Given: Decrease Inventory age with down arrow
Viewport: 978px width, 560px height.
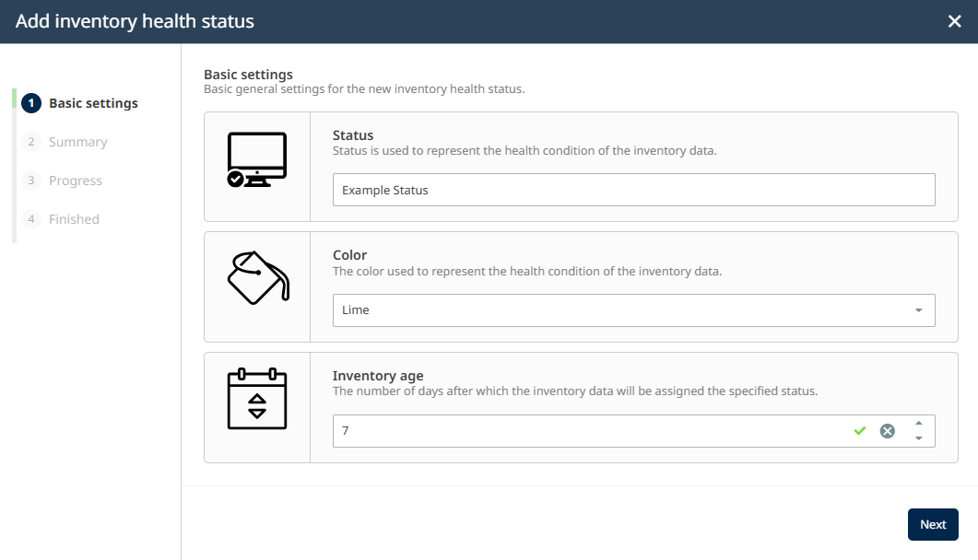Looking at the screenshot, I should (918, 438).
